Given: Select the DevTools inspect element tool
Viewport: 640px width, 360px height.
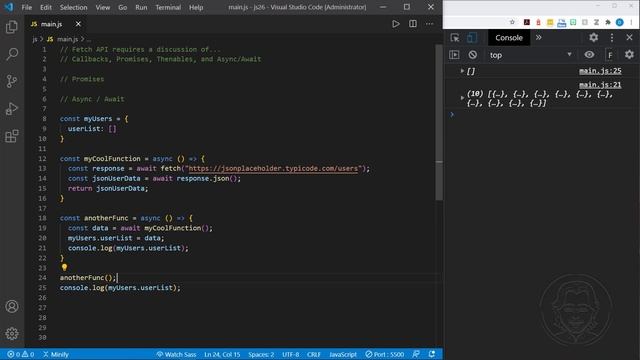Looking at the screenshot, I should click(455, 38).
